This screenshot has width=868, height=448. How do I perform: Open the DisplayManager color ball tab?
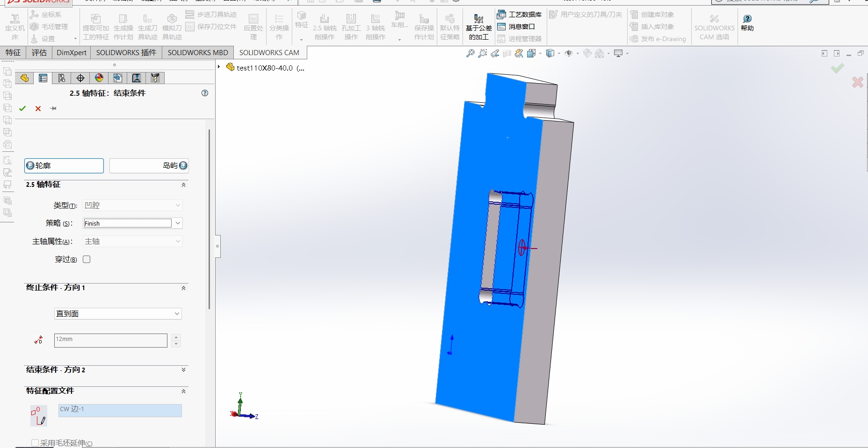tap(99, 78)
